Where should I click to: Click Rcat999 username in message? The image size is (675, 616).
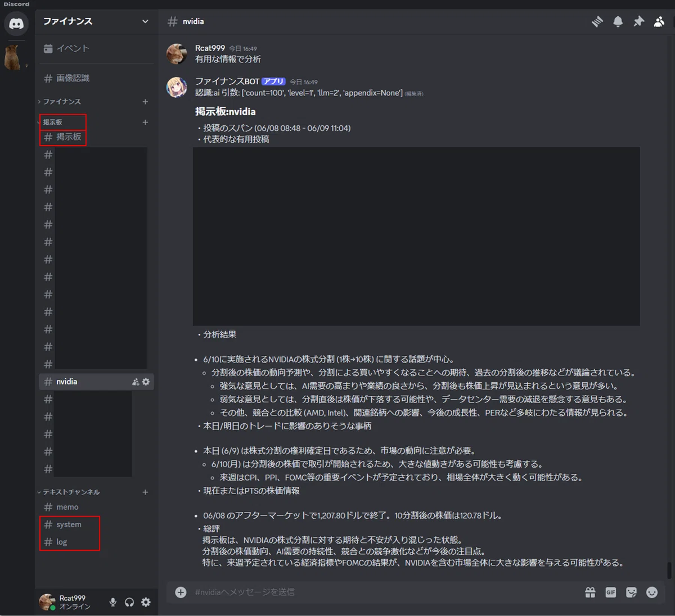tap(210, 48)
